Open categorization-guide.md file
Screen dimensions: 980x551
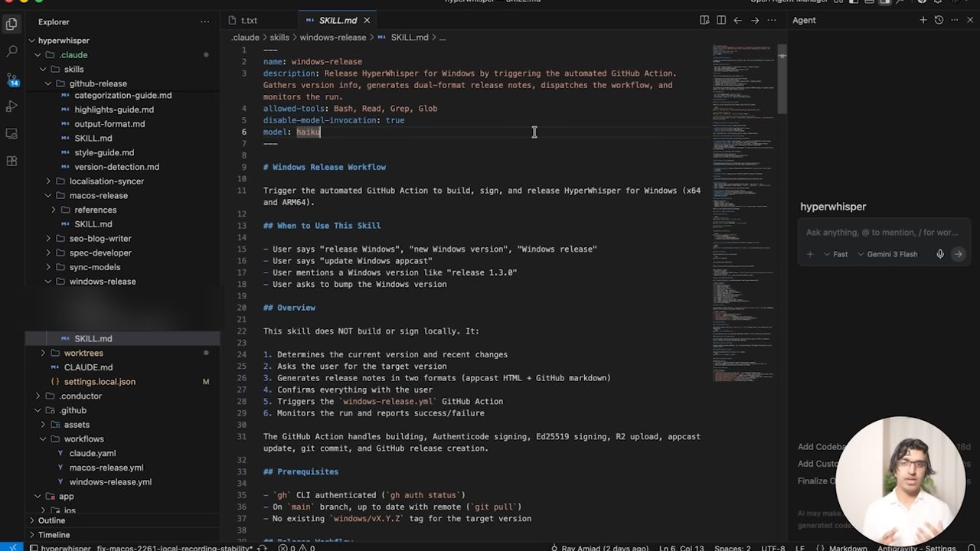[122, 96]
